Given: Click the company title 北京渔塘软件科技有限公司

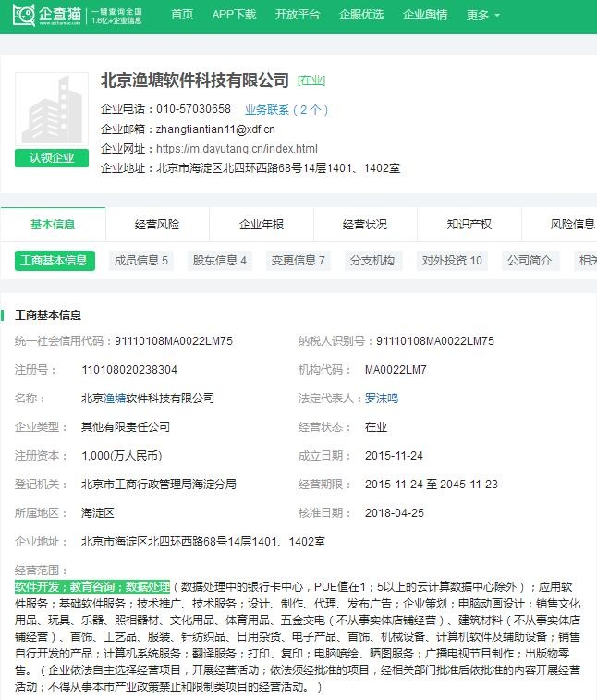Looking at the screenshot, I should [195, 80].
